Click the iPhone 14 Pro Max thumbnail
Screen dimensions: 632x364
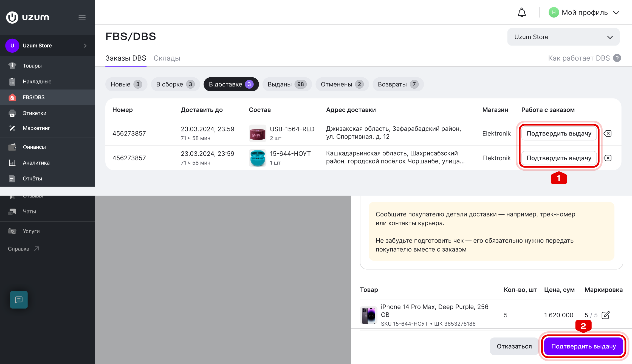pos(369,315)
